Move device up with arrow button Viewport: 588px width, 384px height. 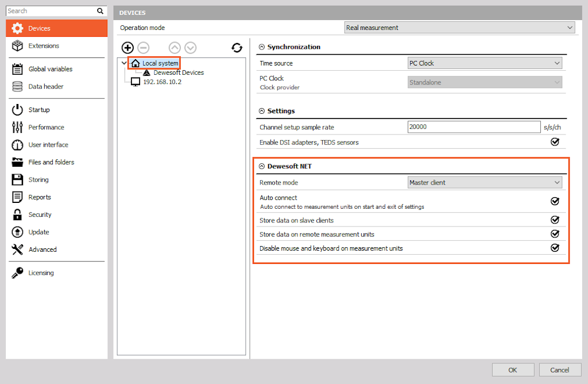point(175,48)
